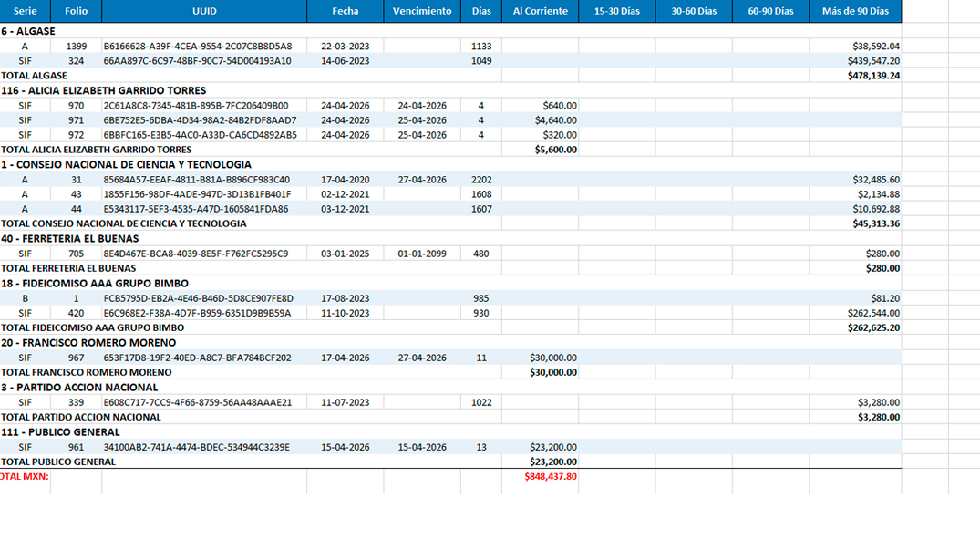
Task: Click the Al Corriente column header
Action: 540,11
